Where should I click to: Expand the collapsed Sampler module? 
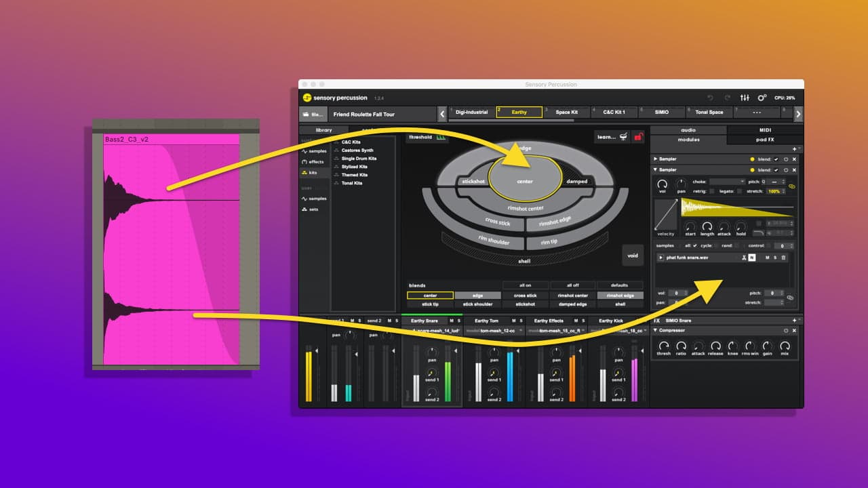coord(655,159)
